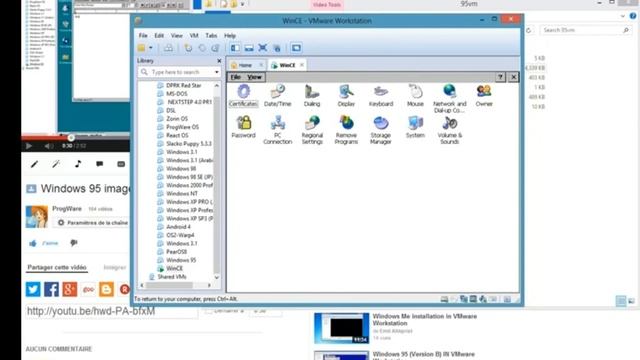
Task: Click the youtu.be share URL field
Action: coord(111,311)
